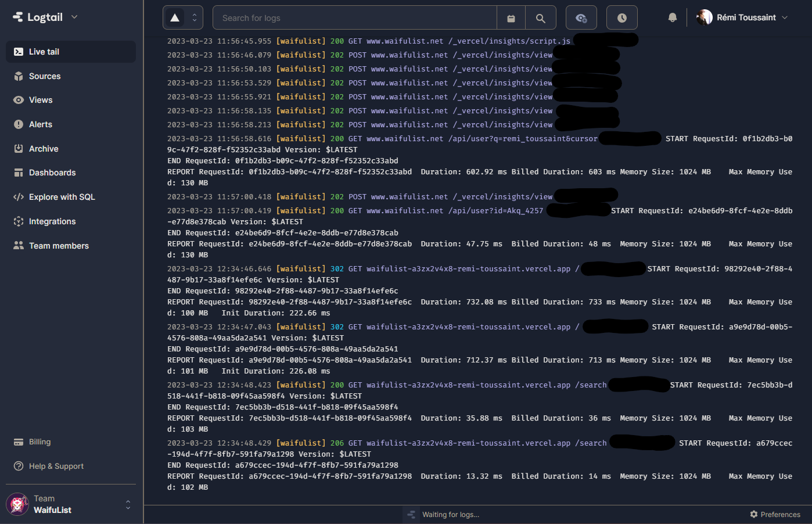The height and width of the screenshot is (524, 812).
Task: Open the Archive page
Action: [x=71, y=149]
